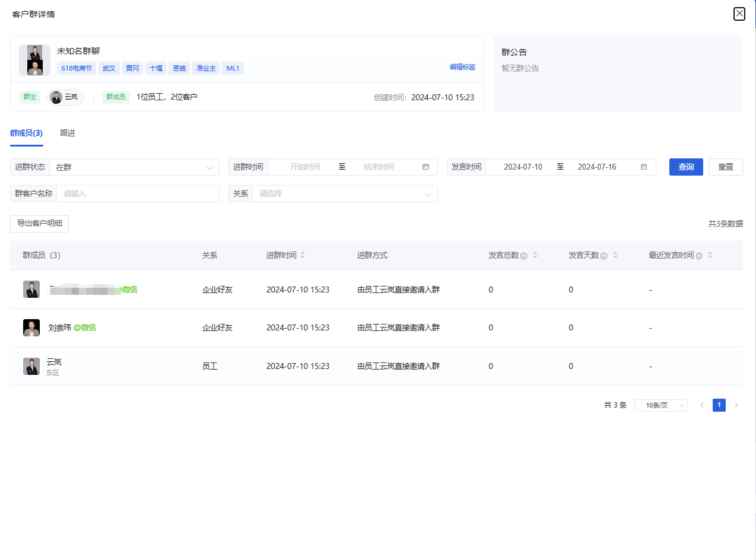Click the avatar in the 云岚 东区 row
756x560 pixels.
(x=31, y=366)
